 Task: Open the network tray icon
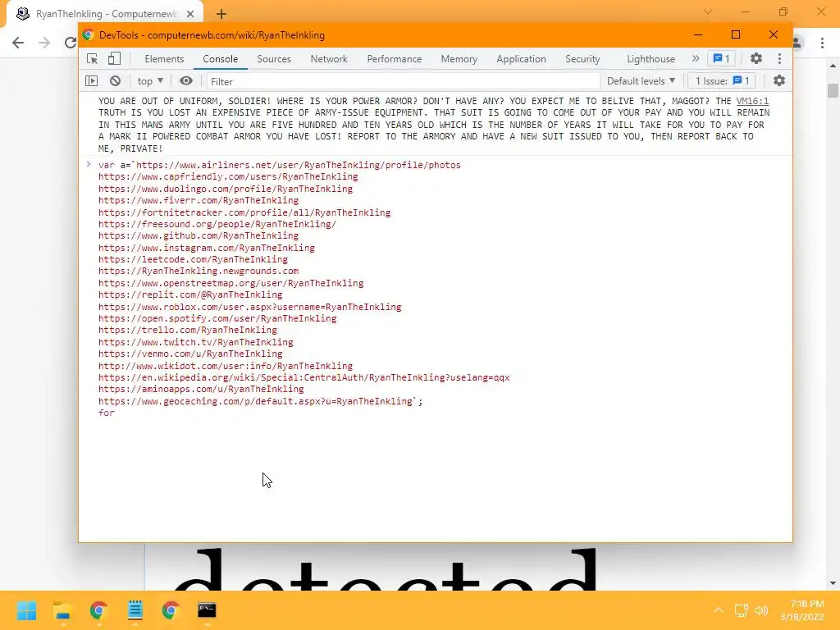point(741,610)
